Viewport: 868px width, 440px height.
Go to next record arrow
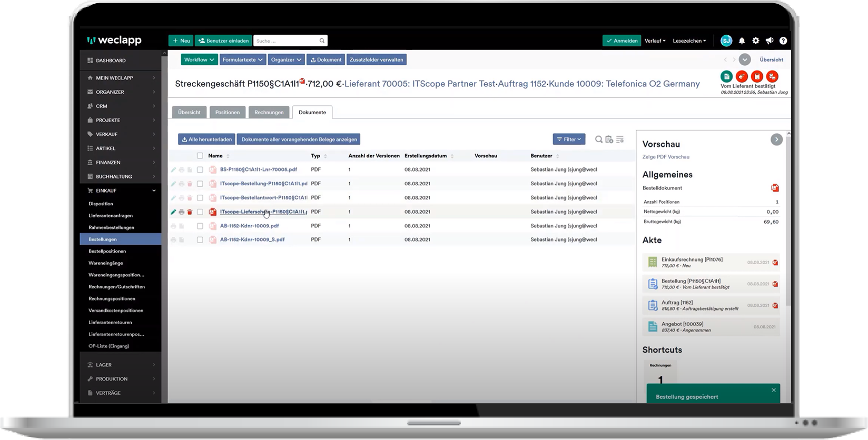734,59
